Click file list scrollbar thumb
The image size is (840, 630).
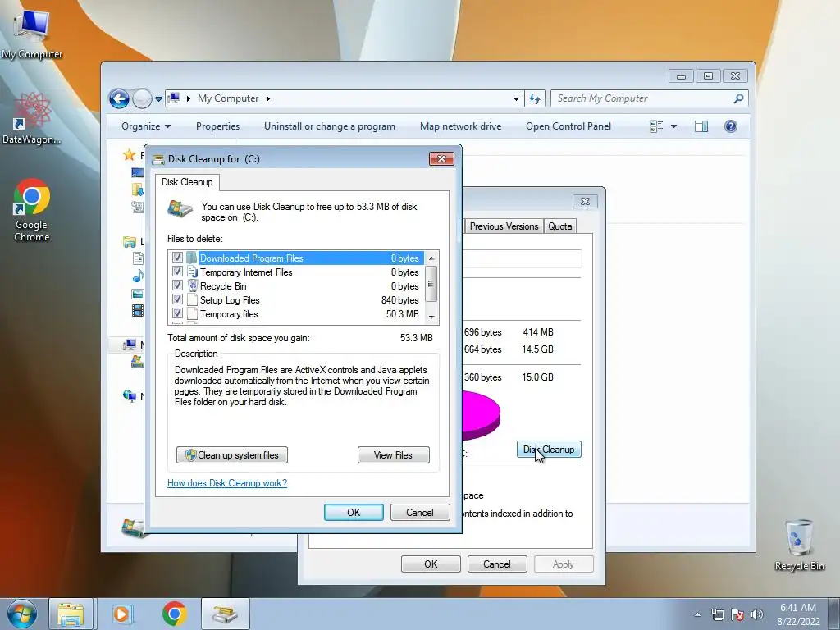click(x=431, y=284)
